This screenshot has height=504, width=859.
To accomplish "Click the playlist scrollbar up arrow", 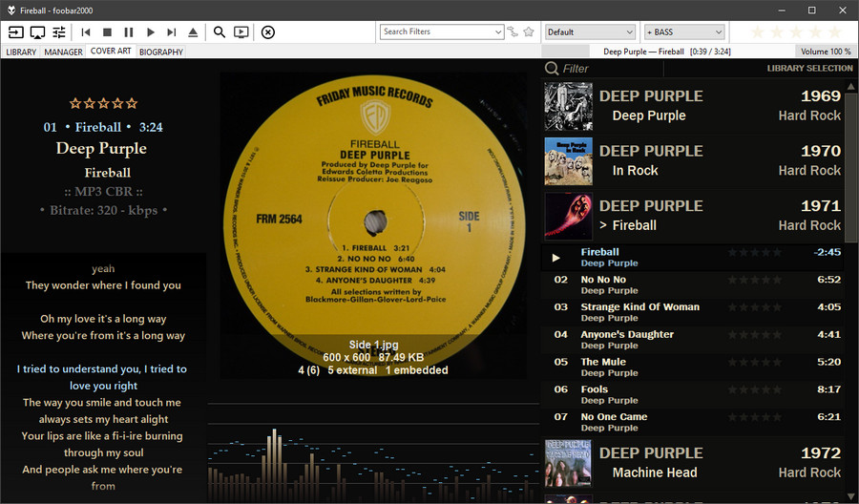I will point(851,86).
